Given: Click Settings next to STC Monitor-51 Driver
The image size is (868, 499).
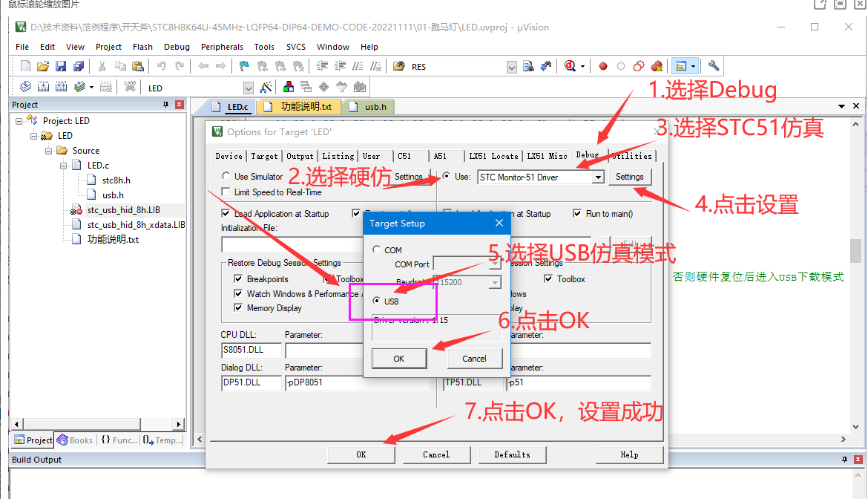Looking at the screenshot, I should click(x=630, y=177).
